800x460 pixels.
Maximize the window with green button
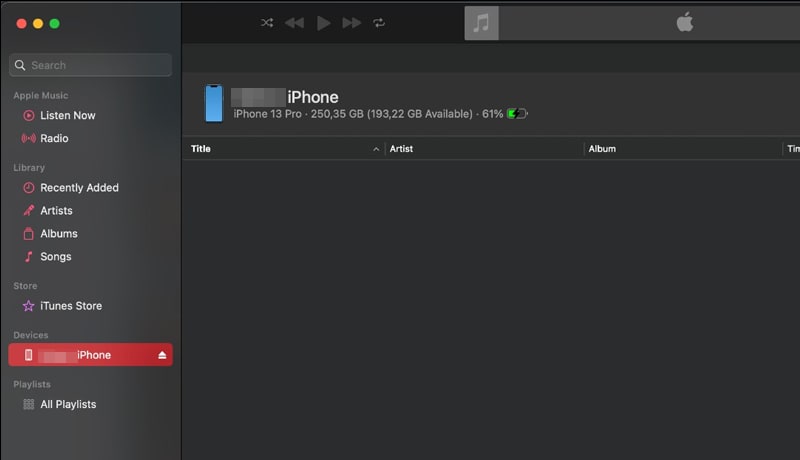[55, 23]
